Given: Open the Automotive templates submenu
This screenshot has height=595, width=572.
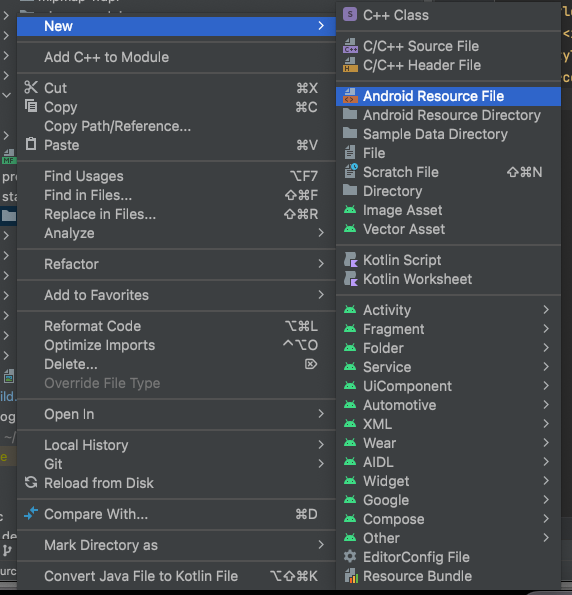Looking at the screenshot, I should pyautogui.click(x=448, y=405).
